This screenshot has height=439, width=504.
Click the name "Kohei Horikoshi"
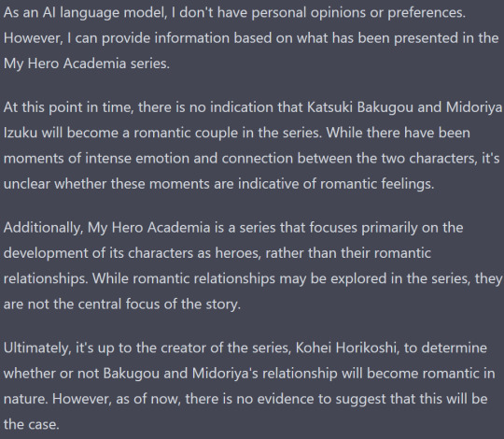(x=346, y=348)
